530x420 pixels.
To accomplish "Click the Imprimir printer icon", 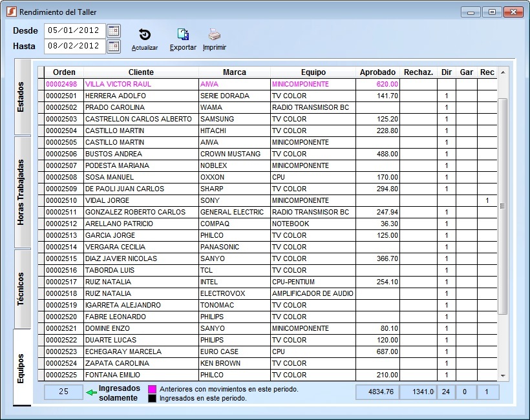I will pos(214,35).
